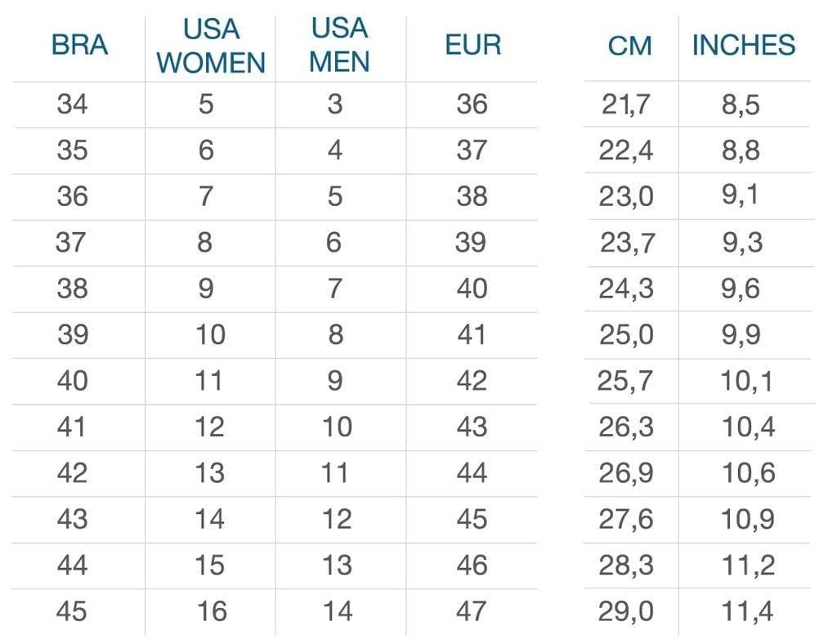Click the BRA column header
The height and width of the screenshot is (644, 837).
(79, 45)
